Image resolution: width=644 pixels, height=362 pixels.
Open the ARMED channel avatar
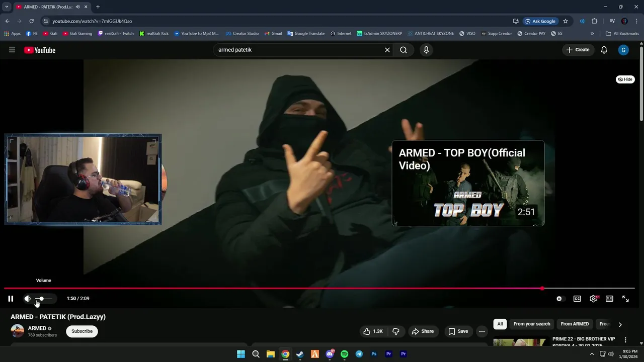point(18,331)
